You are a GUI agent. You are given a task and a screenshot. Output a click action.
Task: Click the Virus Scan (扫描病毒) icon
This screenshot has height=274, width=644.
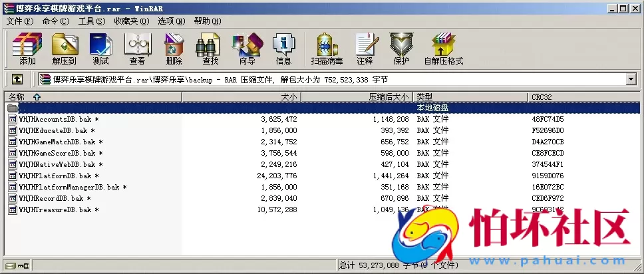coord(327,49)
